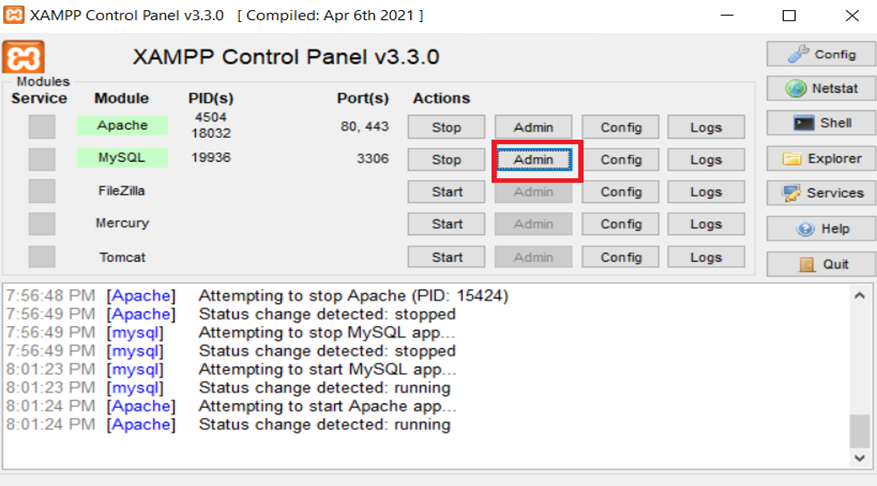The image size is (877, 486).
Task: Stop the Apache module
Action: click(446, 127)
